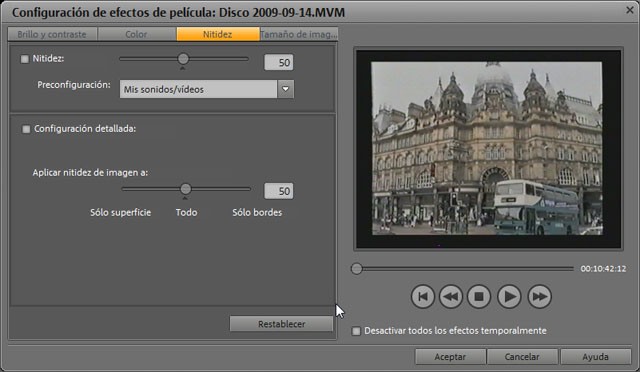
Task: Go to the Tamaño de imagen tab
Action: pos(299,34)
